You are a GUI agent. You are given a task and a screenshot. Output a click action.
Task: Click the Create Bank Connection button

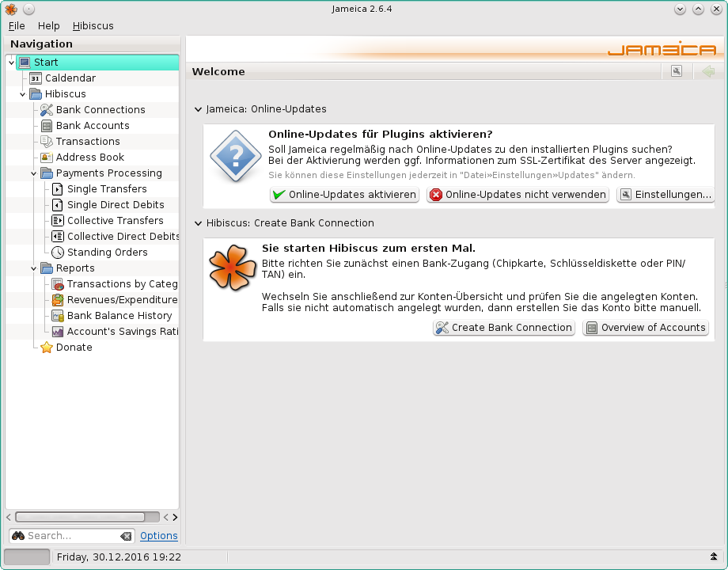coord(503,328)
